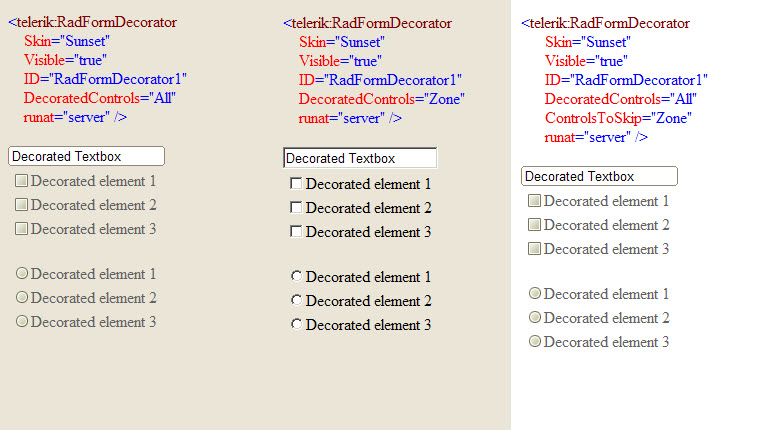Click ID="RadFormDecorator1" text in right column
Image resolution: width=768 pixels, height=430 pixels.
click(626, 80)
